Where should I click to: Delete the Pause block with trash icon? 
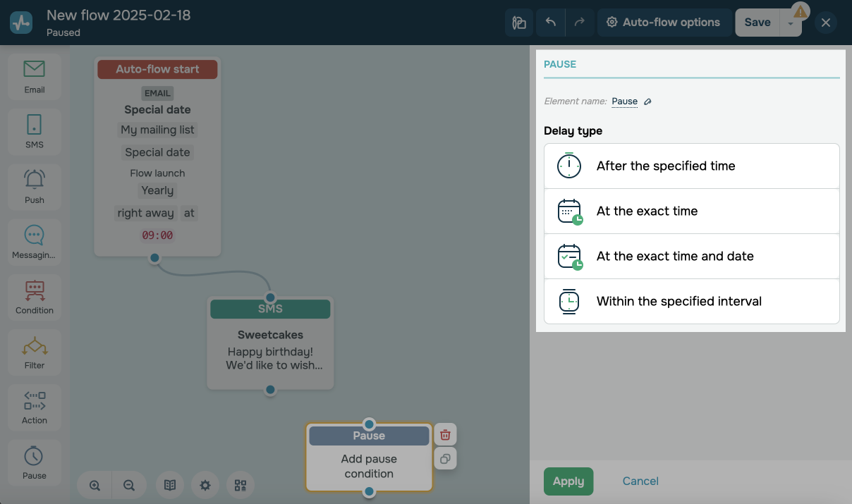point(445,434)
